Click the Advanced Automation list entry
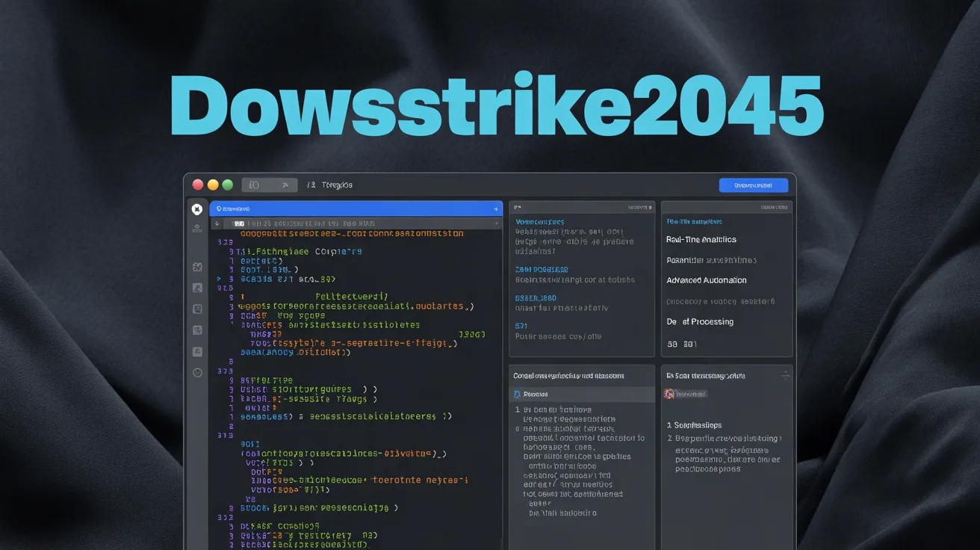 tap(706, 279)
